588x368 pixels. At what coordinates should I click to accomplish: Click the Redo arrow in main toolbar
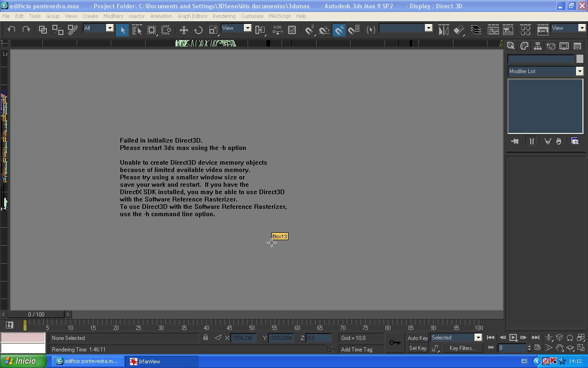[26, 30]
